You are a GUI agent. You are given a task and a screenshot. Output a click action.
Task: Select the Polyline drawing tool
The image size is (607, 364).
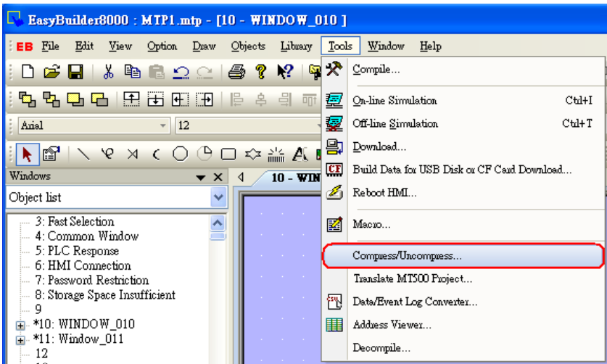coord(133,154)
